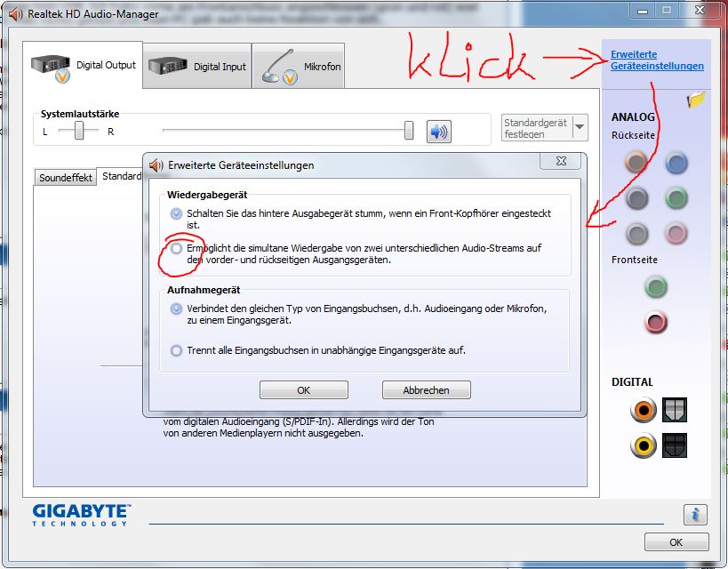Click the main window OK button
Image resolution: width=728 pixels, height=569 pixels.
[676, 542]
